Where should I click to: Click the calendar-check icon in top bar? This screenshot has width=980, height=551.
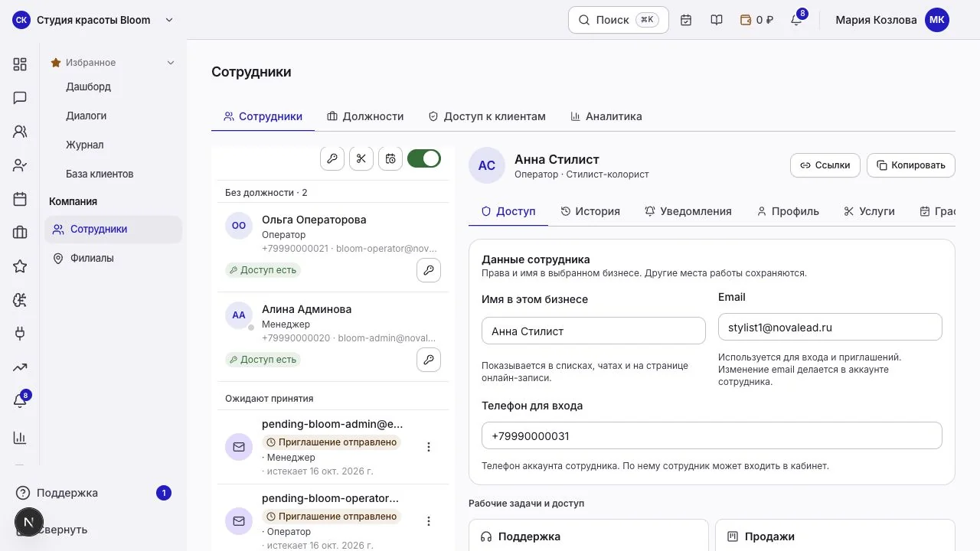tap(686, 20)
